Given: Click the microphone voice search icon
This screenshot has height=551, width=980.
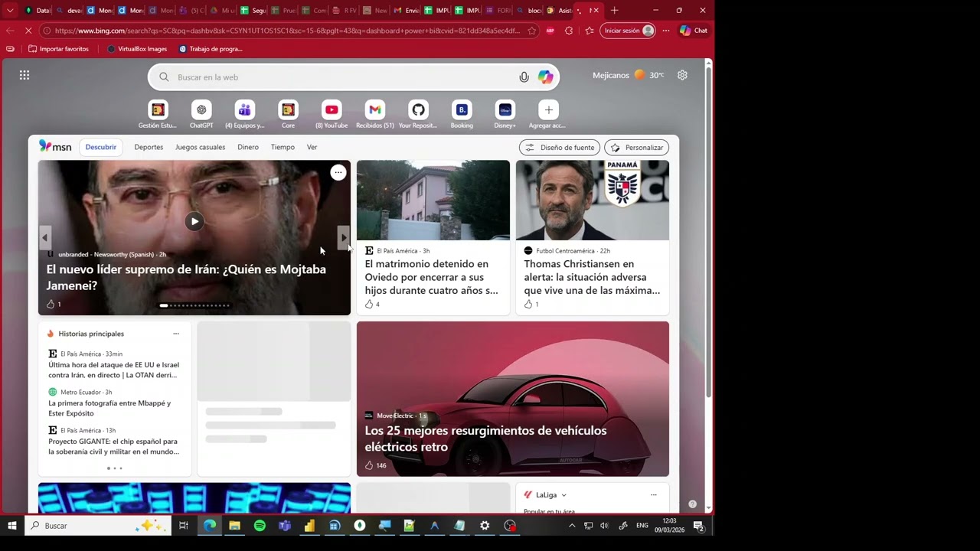Looking at the screenshot, I should pos(524,77).
